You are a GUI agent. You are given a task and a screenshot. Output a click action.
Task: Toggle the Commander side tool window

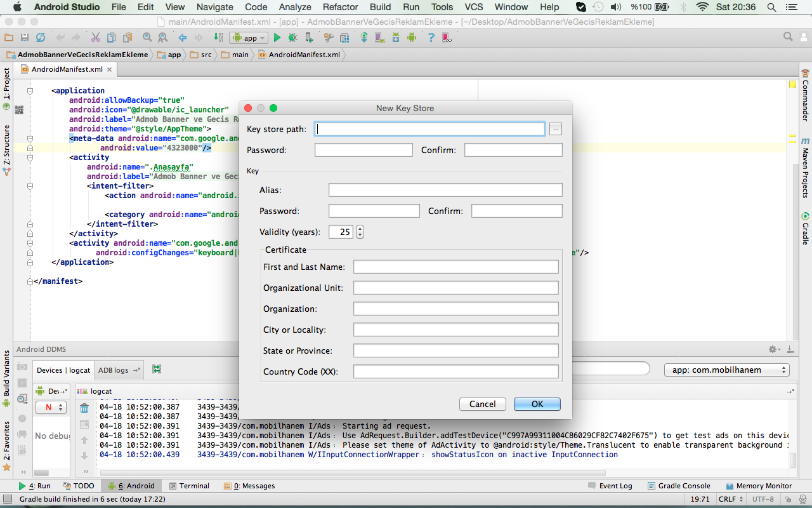805,95
